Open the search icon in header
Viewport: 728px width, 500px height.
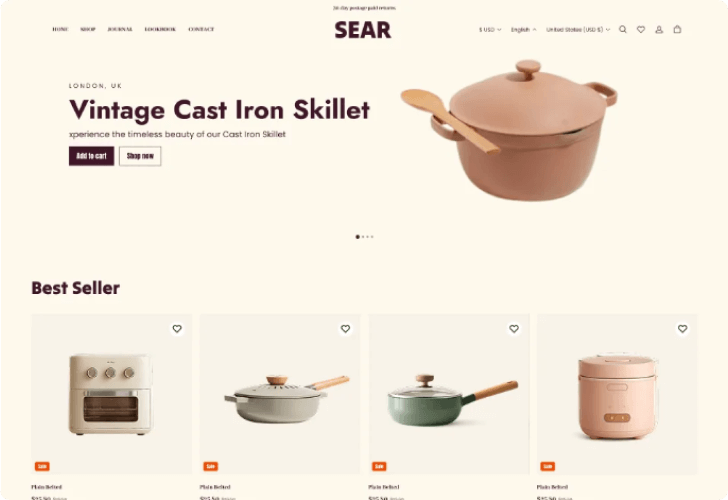click(623, 29)
